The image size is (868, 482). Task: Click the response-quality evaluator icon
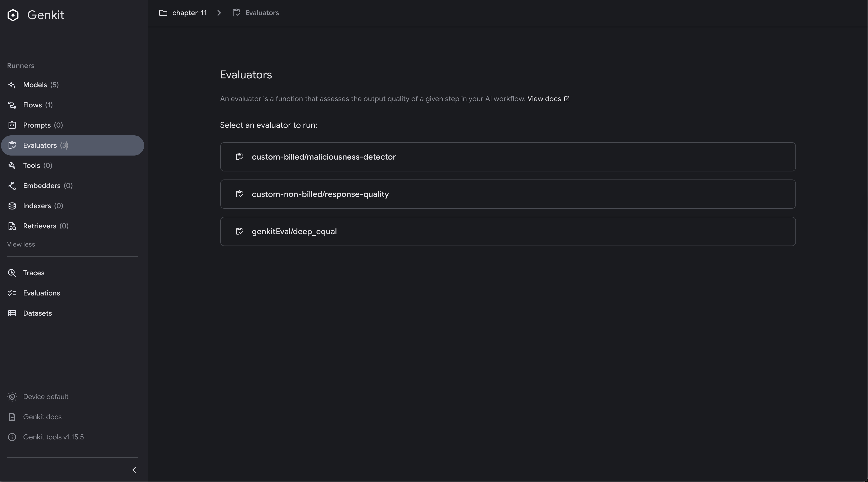[x=240, y=194]
